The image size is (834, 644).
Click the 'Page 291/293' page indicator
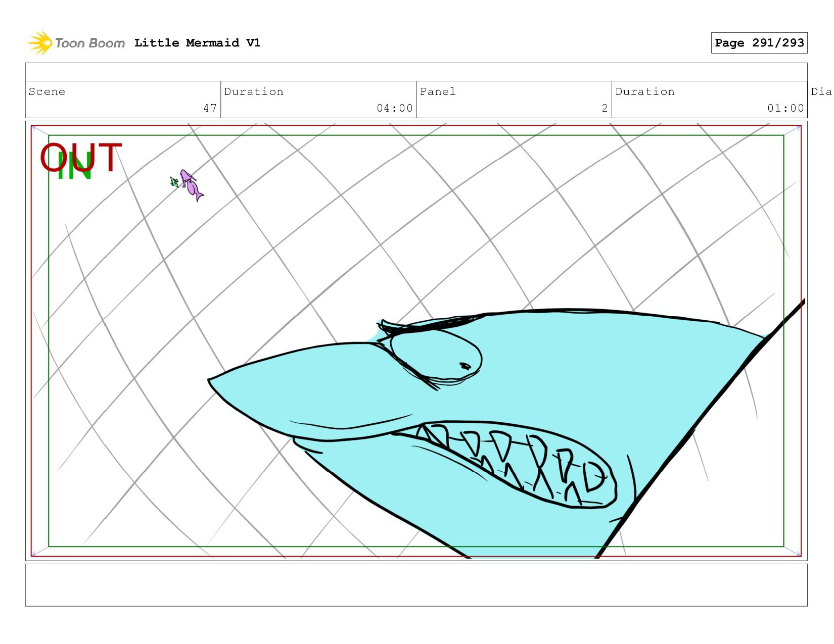(x=759, y=43)
